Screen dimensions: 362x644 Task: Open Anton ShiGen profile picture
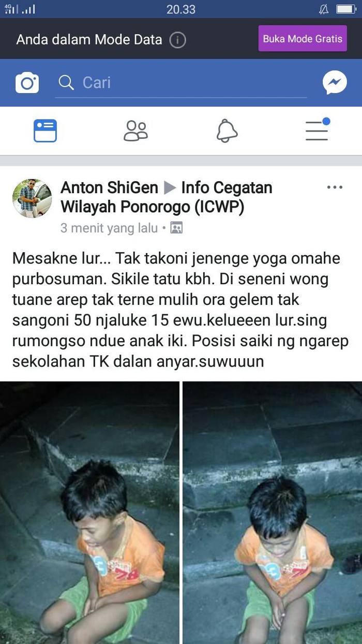pyautogui.click(x=32, y=198)
